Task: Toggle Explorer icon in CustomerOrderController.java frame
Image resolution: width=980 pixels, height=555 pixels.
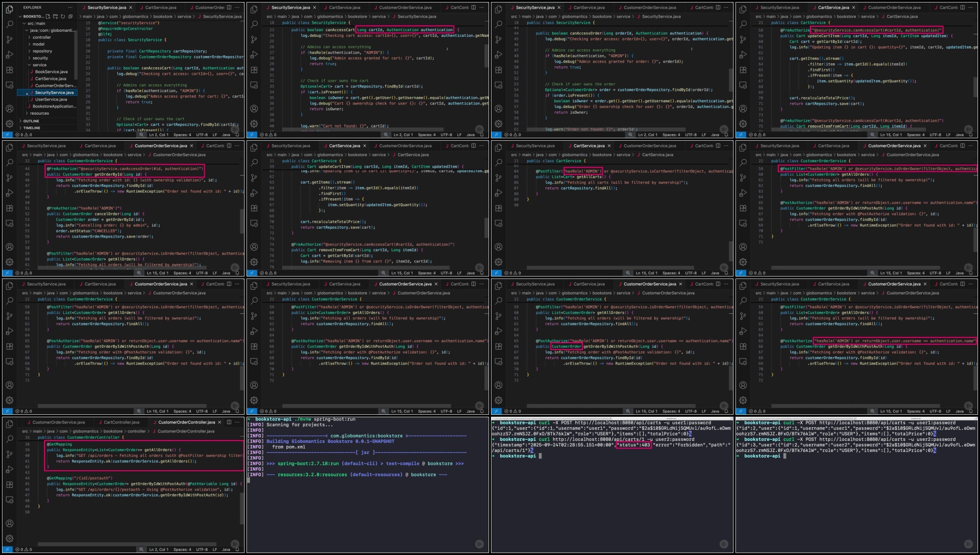Action: [x=10, y=424]
